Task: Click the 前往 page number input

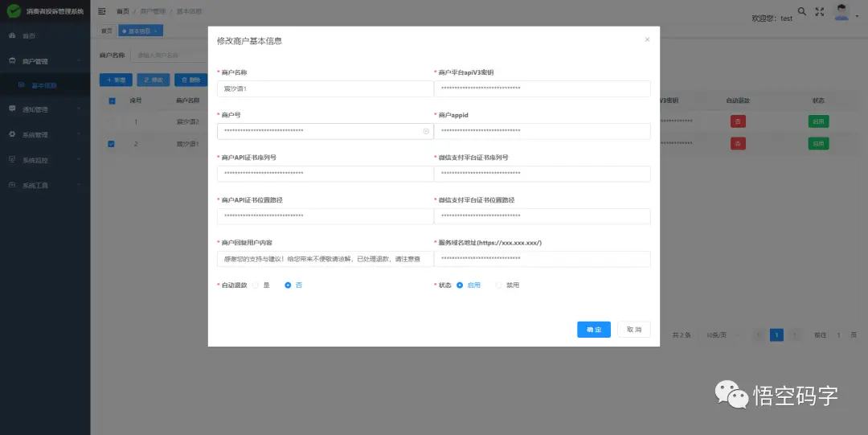Action: [838, 335]
